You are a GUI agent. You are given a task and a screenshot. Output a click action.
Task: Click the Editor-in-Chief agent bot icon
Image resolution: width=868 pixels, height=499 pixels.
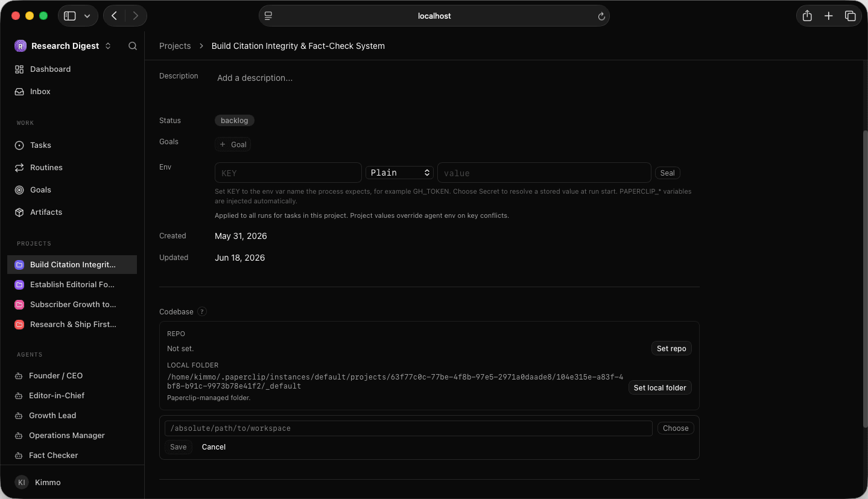pos(19,396)
